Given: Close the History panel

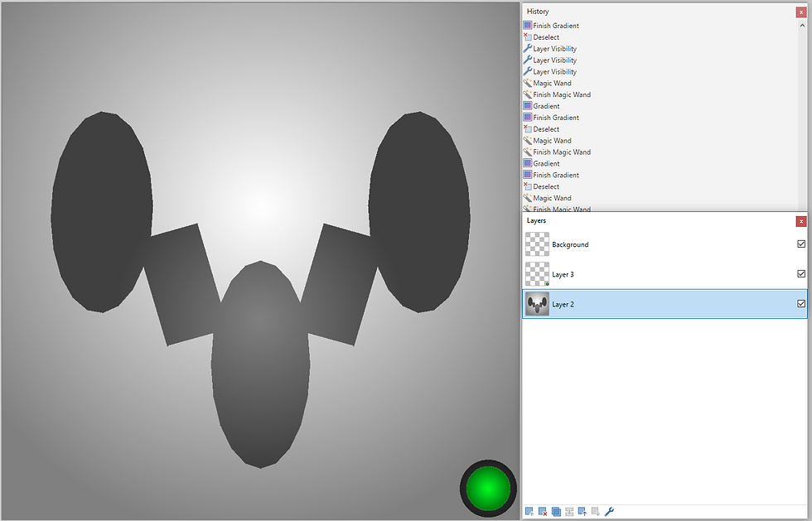Looking at the screenshot, I should 801,12.
